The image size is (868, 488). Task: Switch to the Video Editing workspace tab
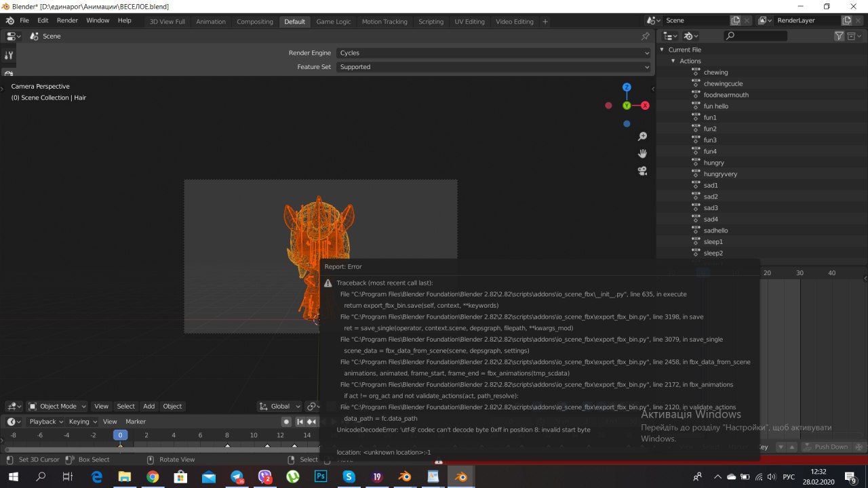(x=515, y=22)
